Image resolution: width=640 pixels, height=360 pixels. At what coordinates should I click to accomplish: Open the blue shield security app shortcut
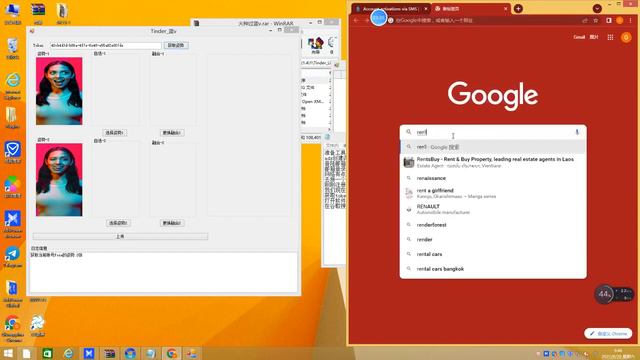(13, 152)
